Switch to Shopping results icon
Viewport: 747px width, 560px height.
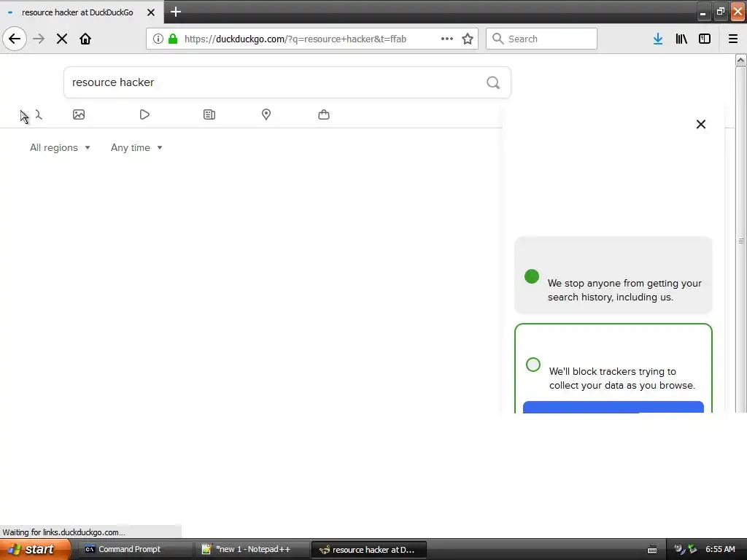[323, 114]
